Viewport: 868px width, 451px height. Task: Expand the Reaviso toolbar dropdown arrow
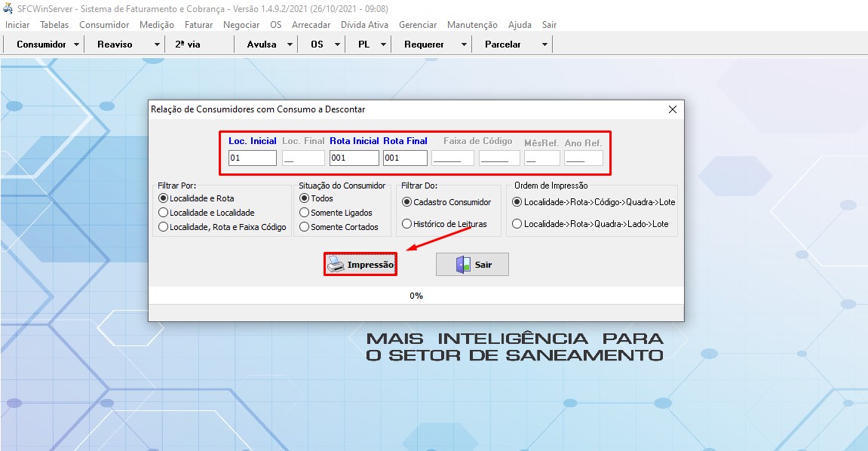(x=157, y=44)
